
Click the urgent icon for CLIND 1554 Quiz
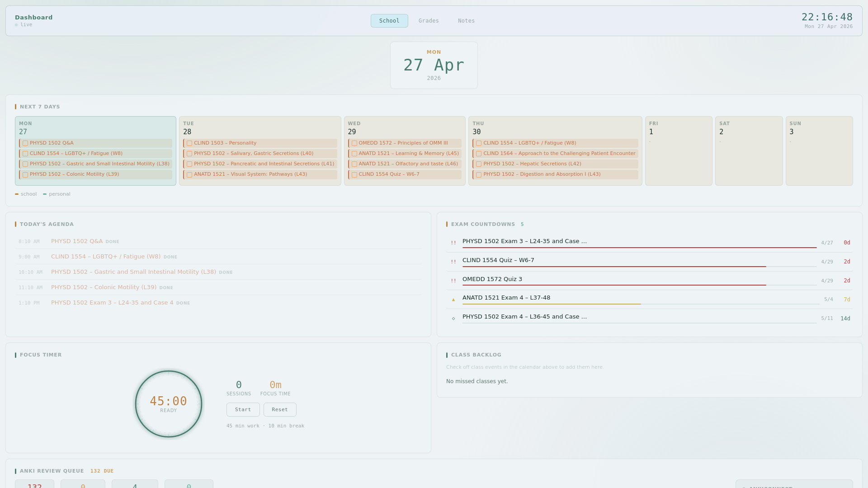pyautogui.click(x=453, y=262)
